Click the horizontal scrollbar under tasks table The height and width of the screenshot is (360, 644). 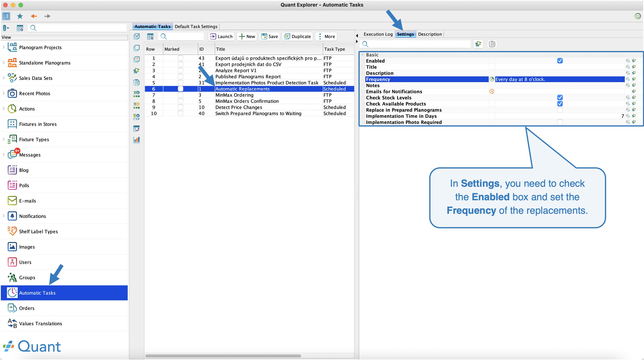click(x=223, y=356)
